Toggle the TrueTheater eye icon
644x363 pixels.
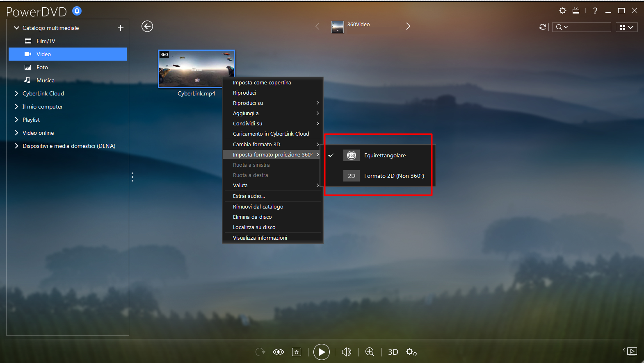point(279,352)
